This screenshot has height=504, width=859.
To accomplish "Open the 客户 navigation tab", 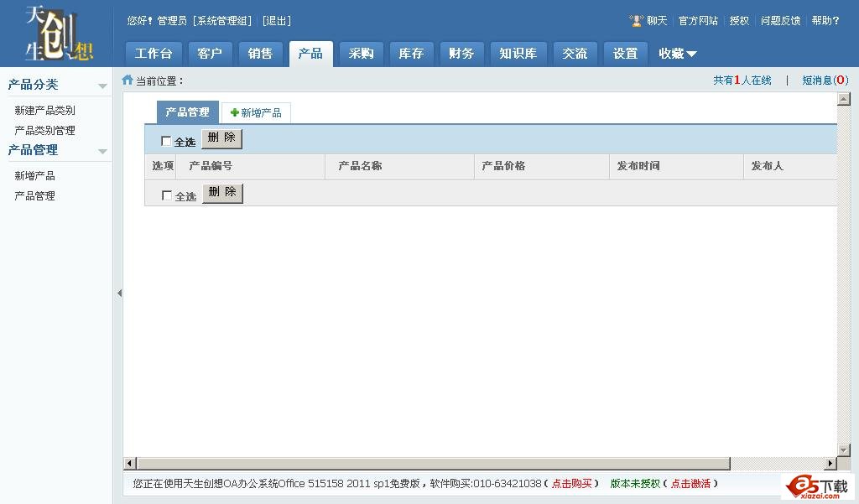I will coord(209,54).
